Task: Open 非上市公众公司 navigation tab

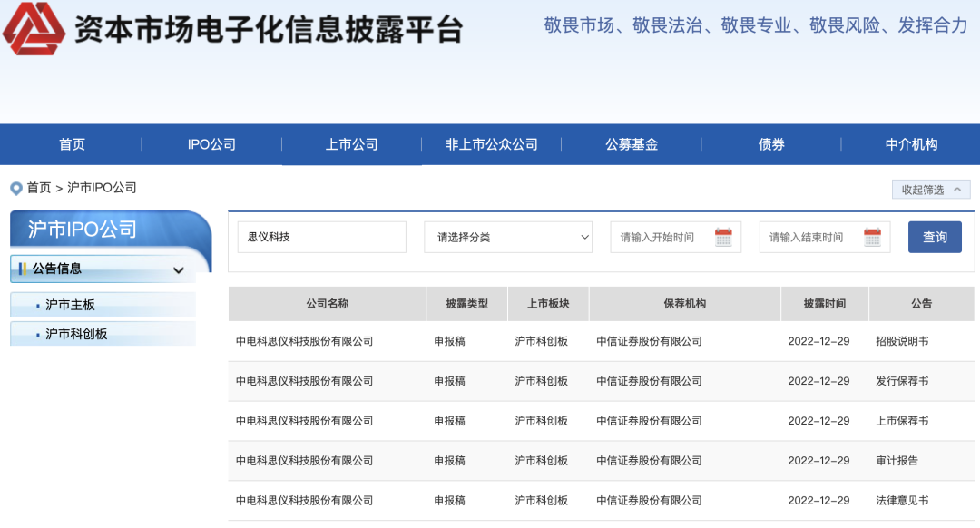Action: point(492,144)
